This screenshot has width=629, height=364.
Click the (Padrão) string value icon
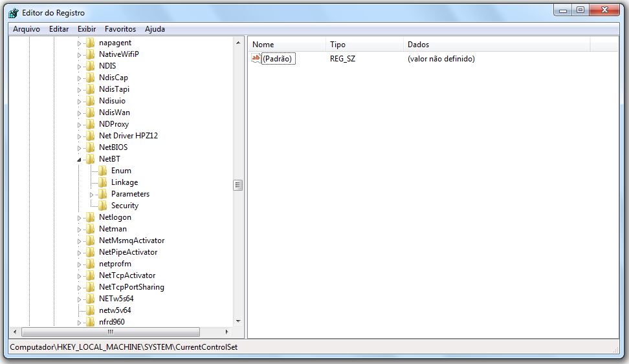pyautogui.click(x=256, y=59)
